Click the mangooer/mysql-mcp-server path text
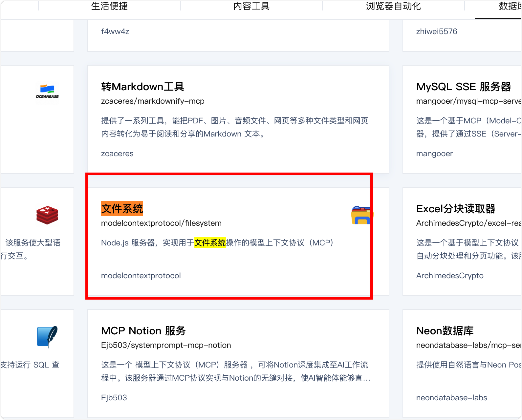This screenshot has width=522, height=420. tap(468, 101)
